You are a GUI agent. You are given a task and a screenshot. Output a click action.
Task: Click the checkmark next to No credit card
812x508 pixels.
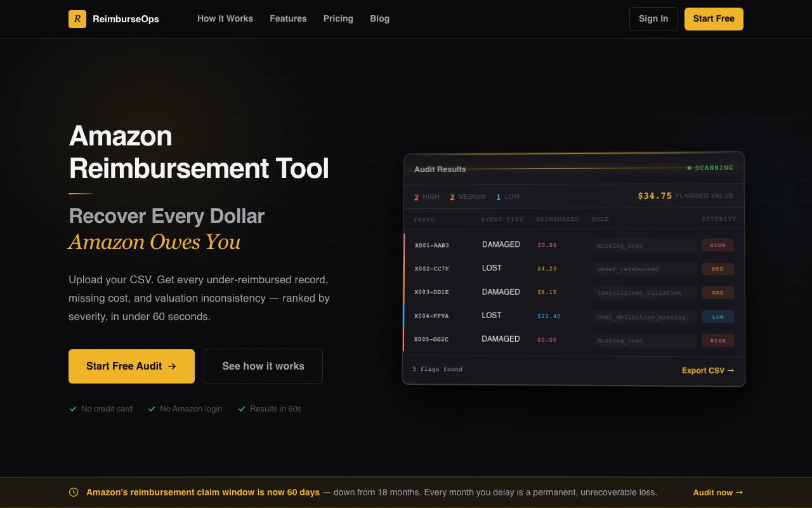[73, 409]
